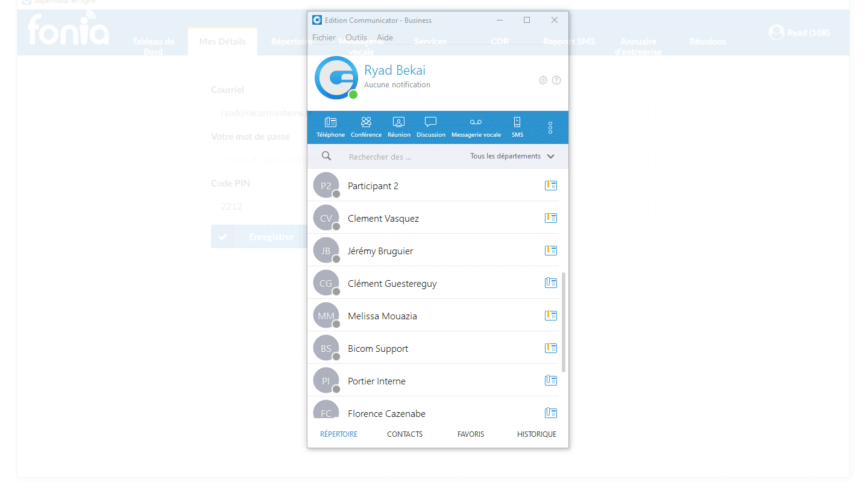This screenshot has width=868, height=488.
Task: Click the help question mark icon
Action: 556,80
